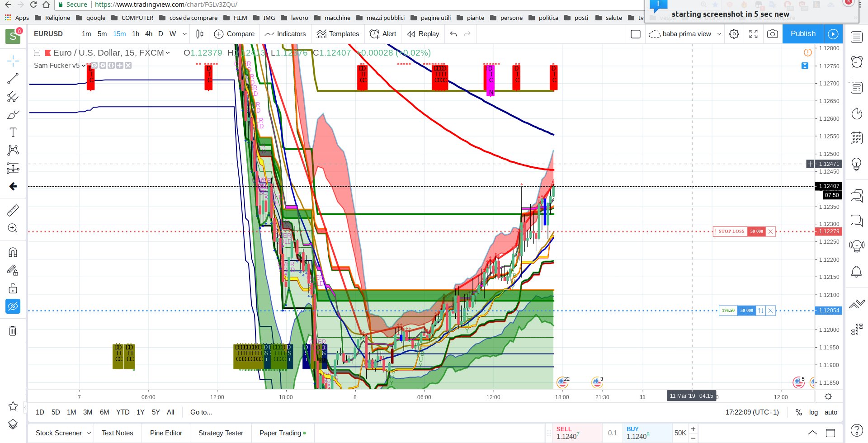Select the 5m timeframe
Screen dimensions: 868x443
(x=102, y=34)
